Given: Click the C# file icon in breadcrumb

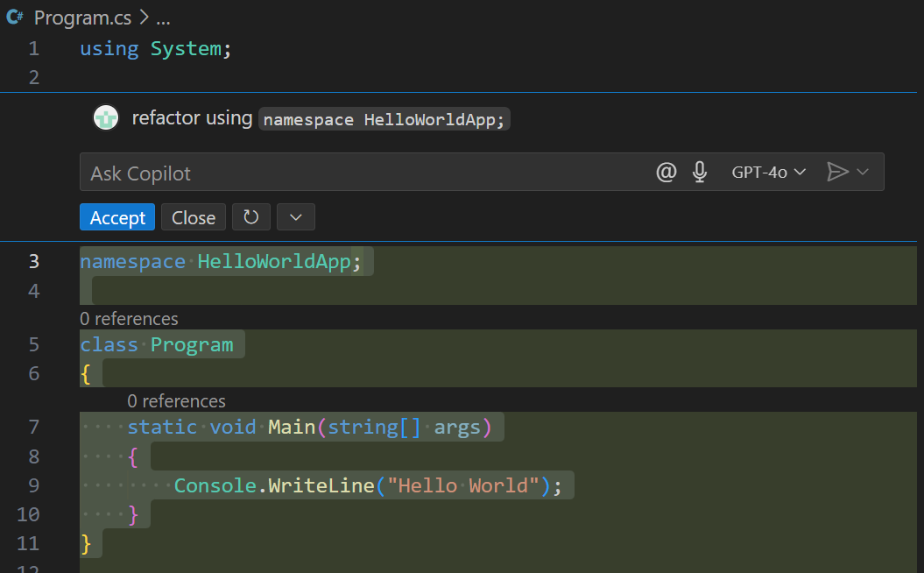Looking at the screenshot, I should click(x=15, y=18).
